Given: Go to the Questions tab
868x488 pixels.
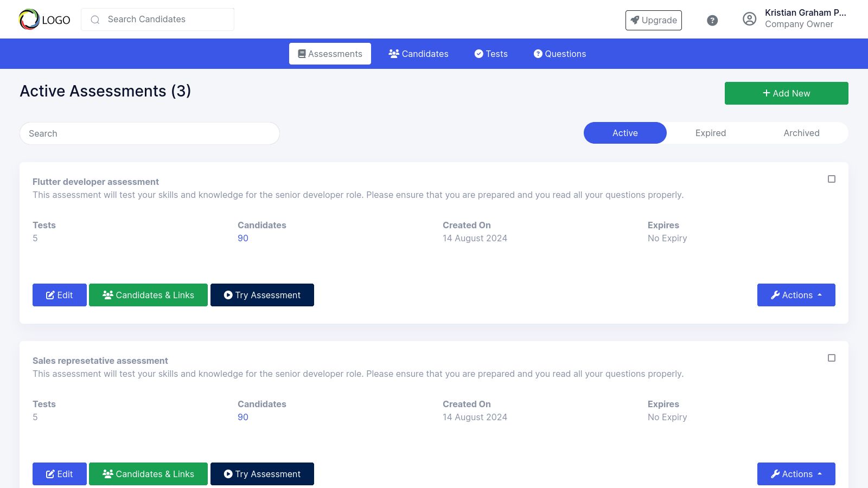Looking at the screenshot, I should click(x=560, y=54).
